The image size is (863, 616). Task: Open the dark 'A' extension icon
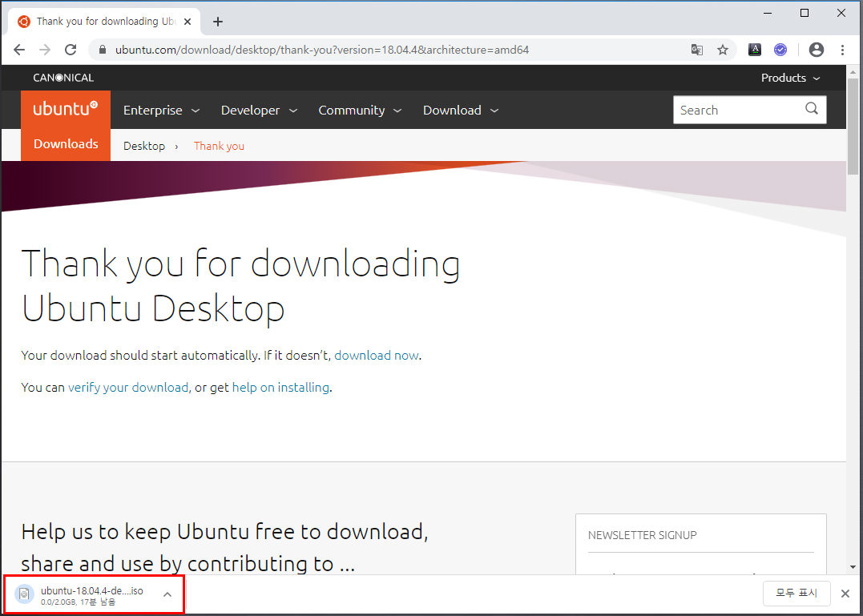(755, 50)
